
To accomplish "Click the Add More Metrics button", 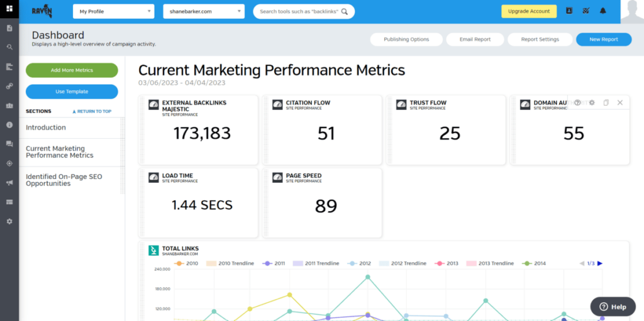I will coord(72,70).
